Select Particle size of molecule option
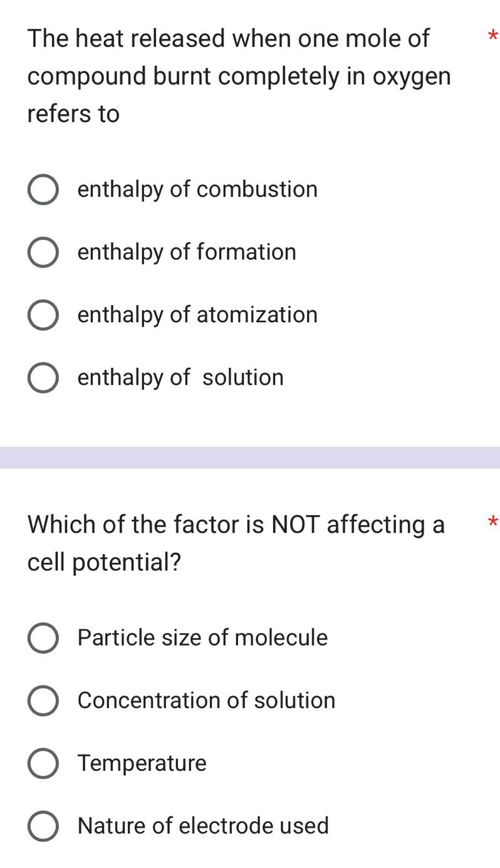 (x=43, y=638)
